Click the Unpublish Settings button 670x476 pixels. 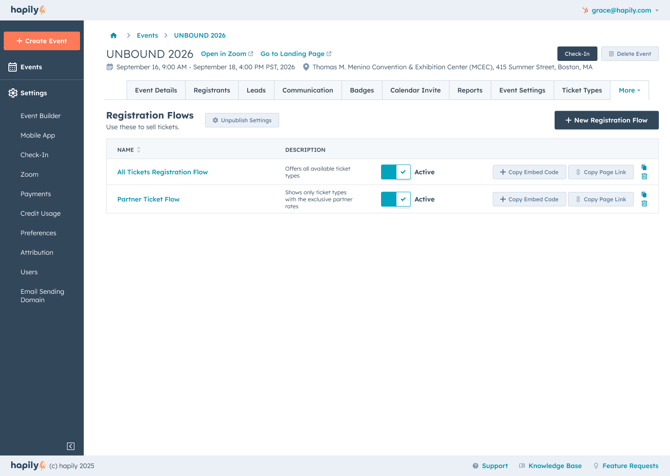click(x=242, y=120)
